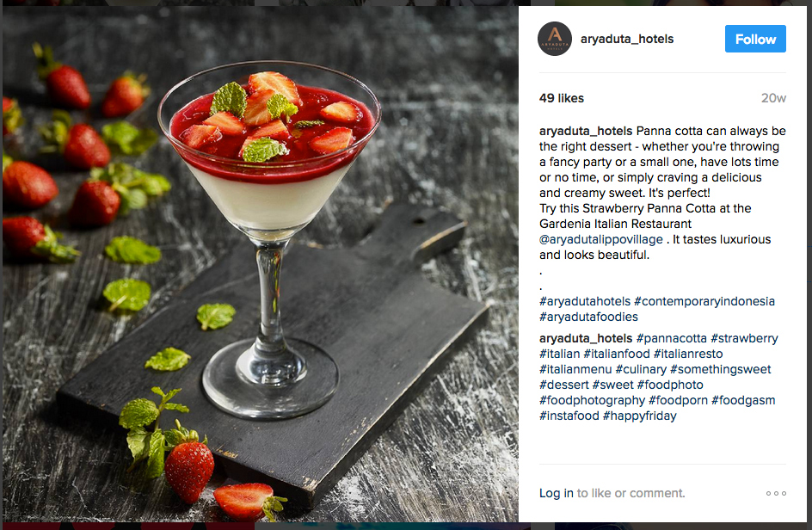
Task: Open the #pannacotta hashtag
Action: pyautogui.click(x=671, y=338)
